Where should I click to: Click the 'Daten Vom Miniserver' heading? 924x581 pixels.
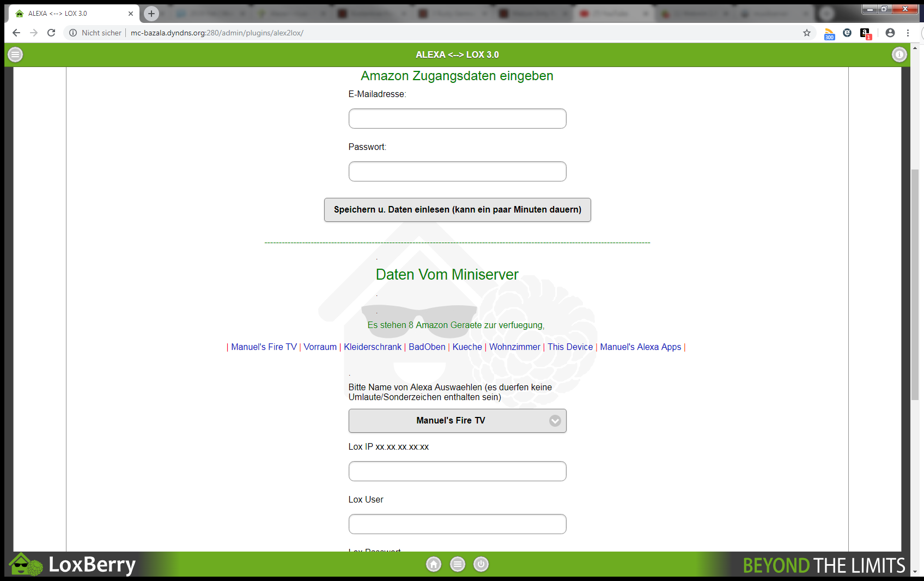click(x=447, y=274)
